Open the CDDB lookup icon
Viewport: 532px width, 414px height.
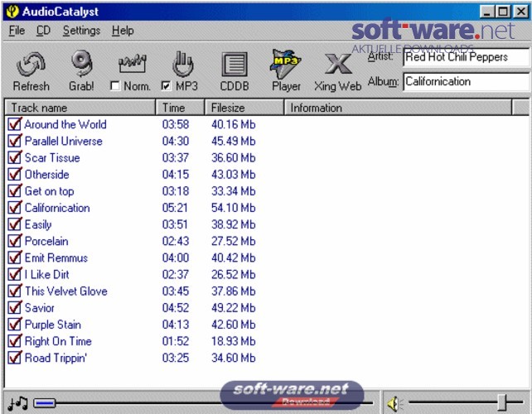click(235, 65)
